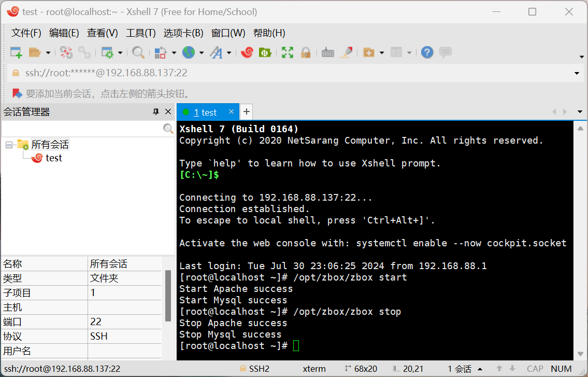Click the status bar down arrow icon
This screenshot has width=588, height=377.
pyautogui.click(x=512, y=369)
